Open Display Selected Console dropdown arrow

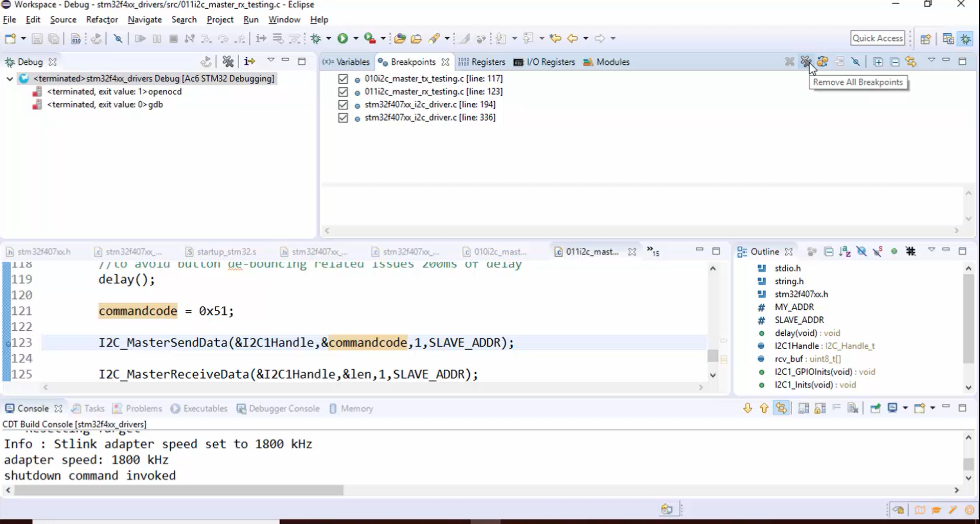pyautogui.click(x=905, y=408)
